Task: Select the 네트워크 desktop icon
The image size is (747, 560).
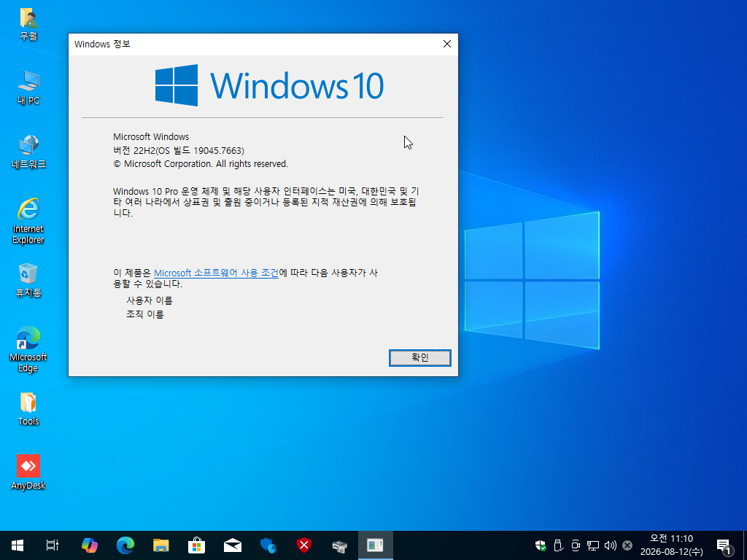Action: 28,152
